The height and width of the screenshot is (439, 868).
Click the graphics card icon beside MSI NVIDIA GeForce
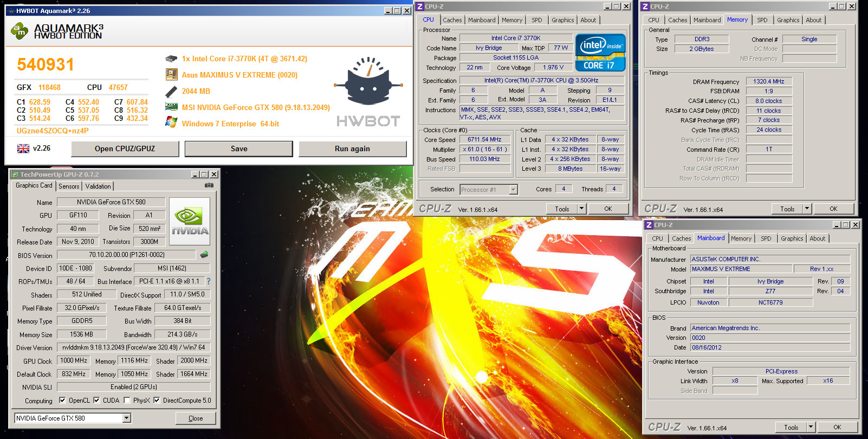pyautogui.click(x=171, y=107)
